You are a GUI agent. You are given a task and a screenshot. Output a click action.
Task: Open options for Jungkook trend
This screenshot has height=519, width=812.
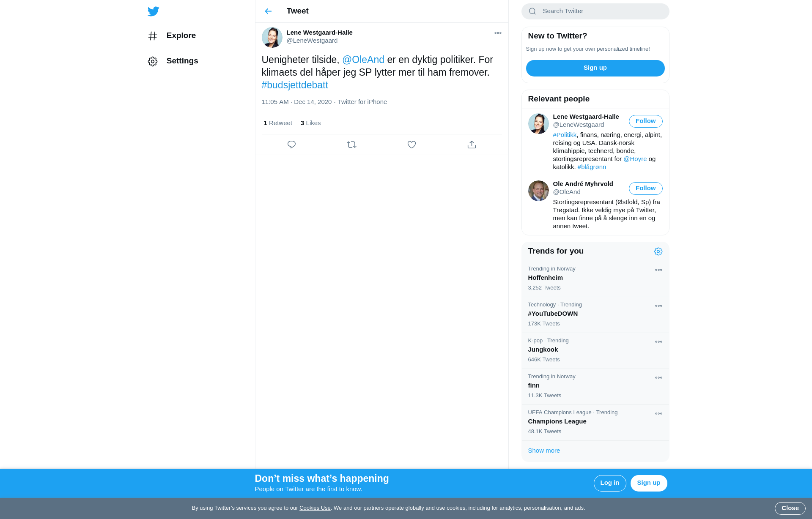click(658, 342)
